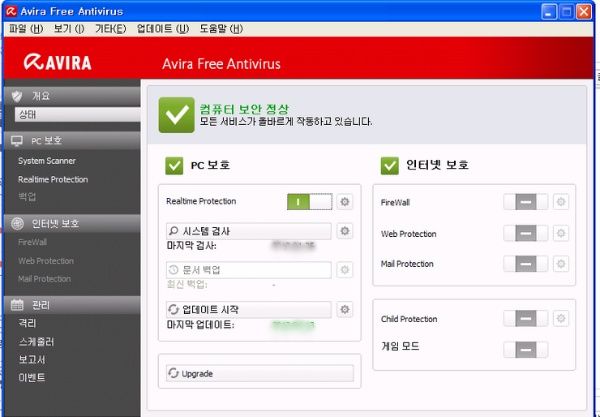
Task: Open System Scanner in the sidebar
Action: coord(47,161)
